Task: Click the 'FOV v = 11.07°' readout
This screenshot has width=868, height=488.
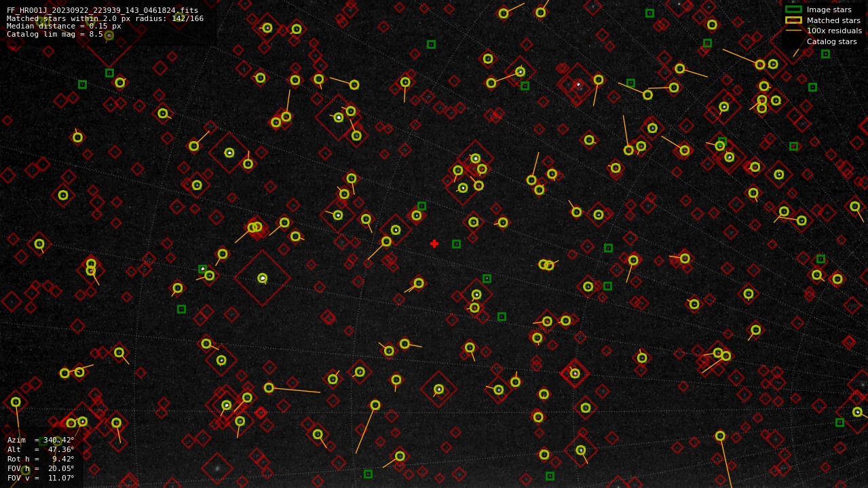Action: point(41,478)
